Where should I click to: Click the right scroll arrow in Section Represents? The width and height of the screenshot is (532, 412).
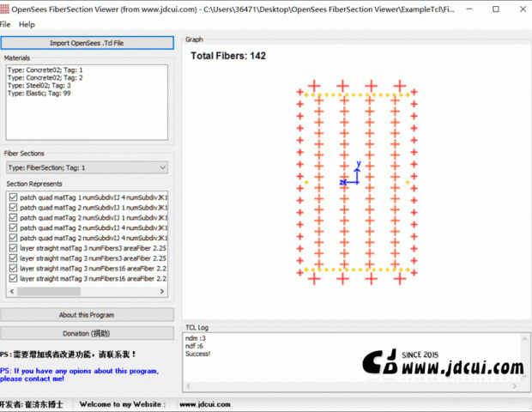click(x=164, y=292)
